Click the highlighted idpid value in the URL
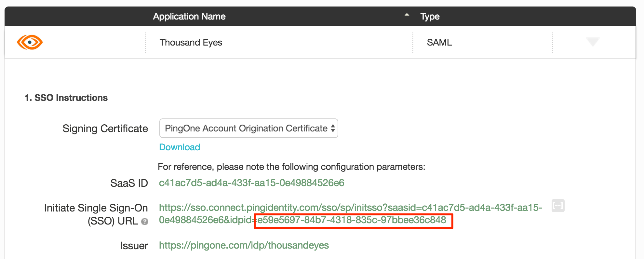 (x=352, y=220)
